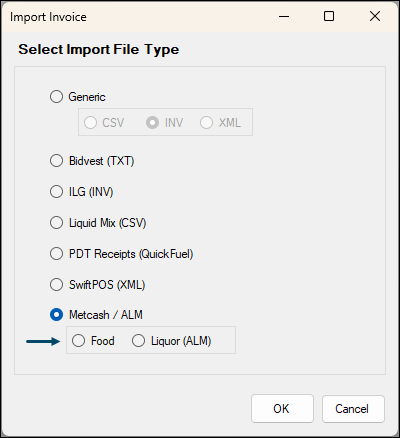Select the Bidvest (TXT) radio button
400x438 pixels.
click(56, 161)
